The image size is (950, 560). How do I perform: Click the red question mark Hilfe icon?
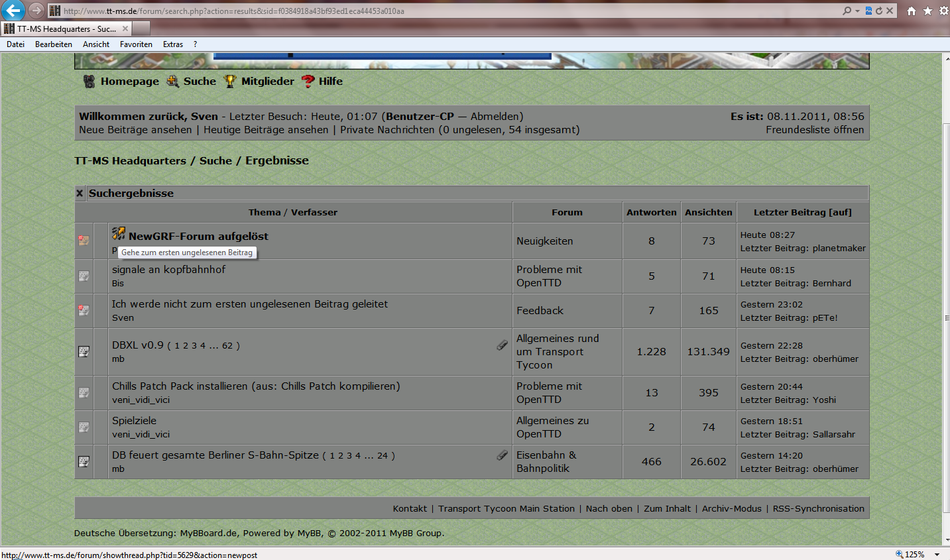point(308,82)
